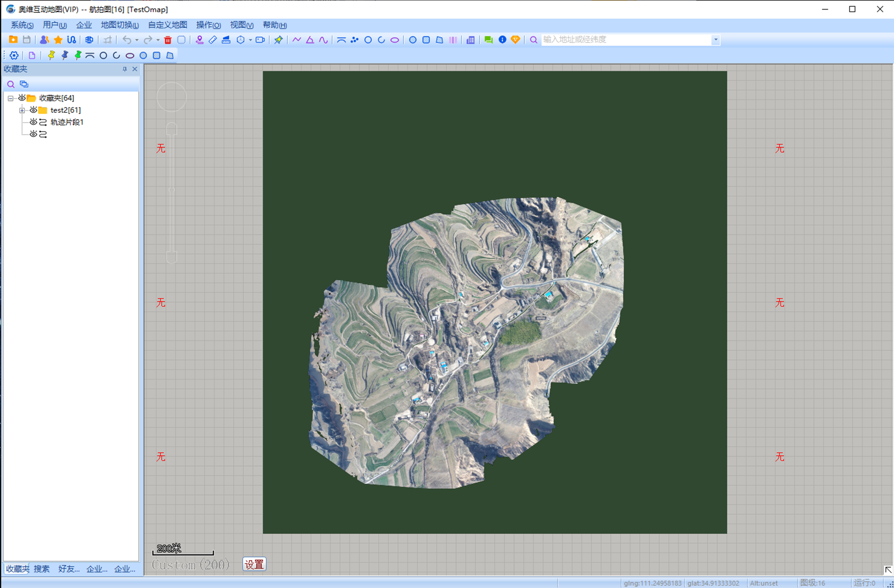
Task: Expand the test2[61] tree folder
Action: (22, 111)
